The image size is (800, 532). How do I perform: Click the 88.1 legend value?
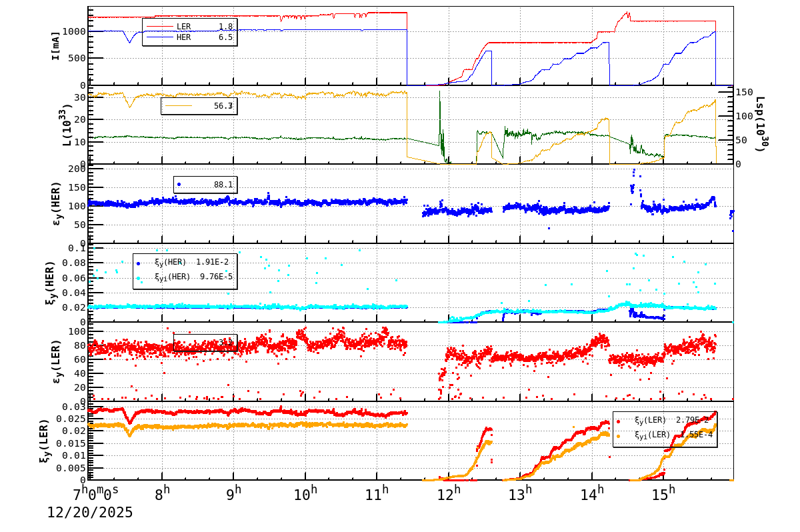pos(223,185)
